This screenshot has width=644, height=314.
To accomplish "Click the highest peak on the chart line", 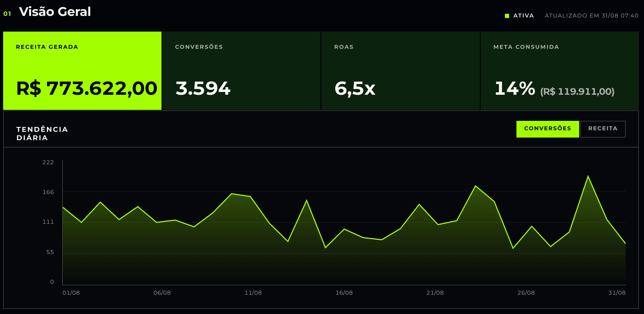I will click(x=588, y=176).
